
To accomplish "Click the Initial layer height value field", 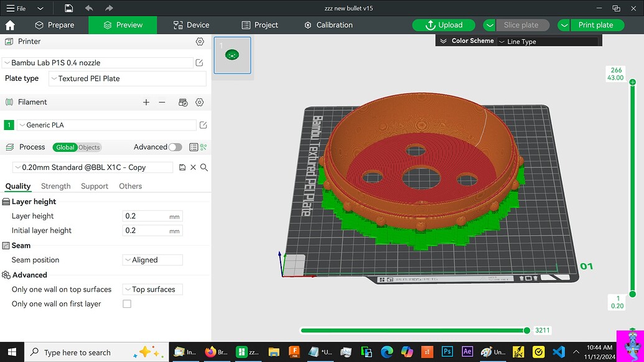I will point(152,231).
